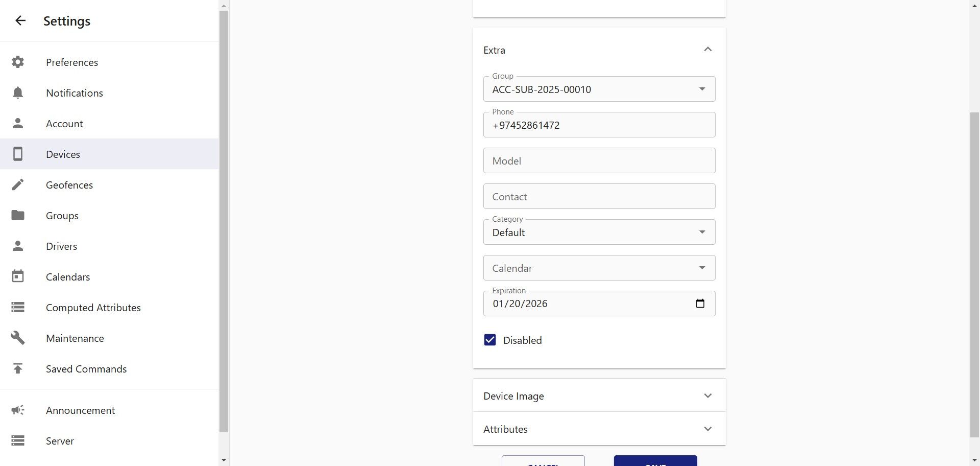Open the Group dropdown ACC-SUB-2025-00010
The image size is (980, 466).
pos(599,89)
